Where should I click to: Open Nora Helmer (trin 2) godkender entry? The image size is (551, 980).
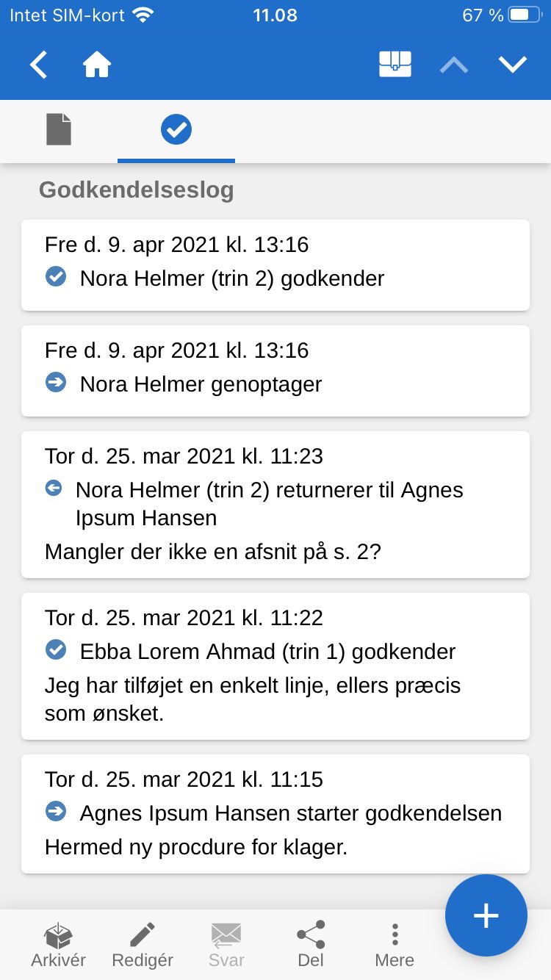coord(275,264)
